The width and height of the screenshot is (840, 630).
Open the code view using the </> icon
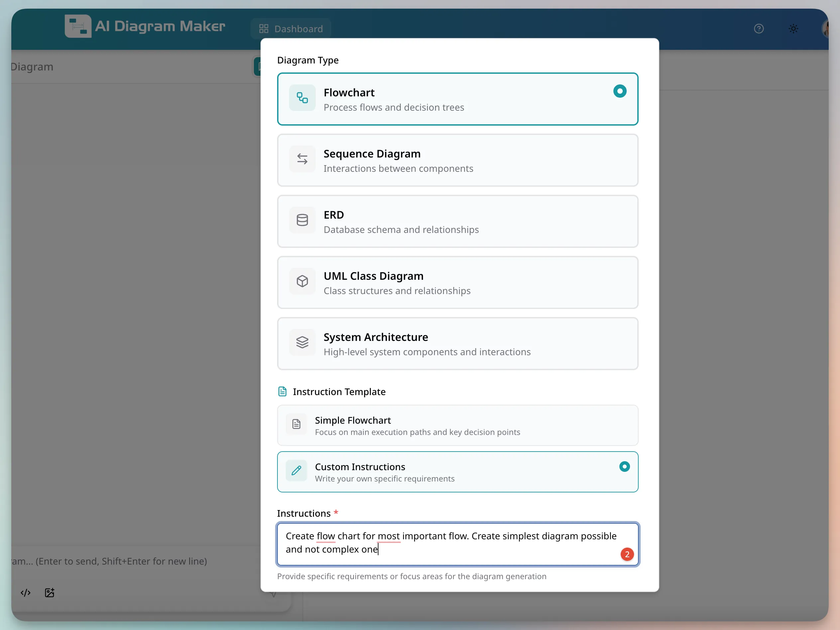(26, 592)
